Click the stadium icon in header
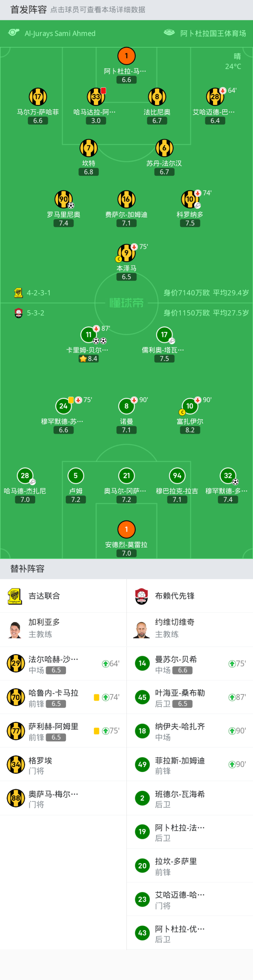253x980 pixels. point(169,33)
